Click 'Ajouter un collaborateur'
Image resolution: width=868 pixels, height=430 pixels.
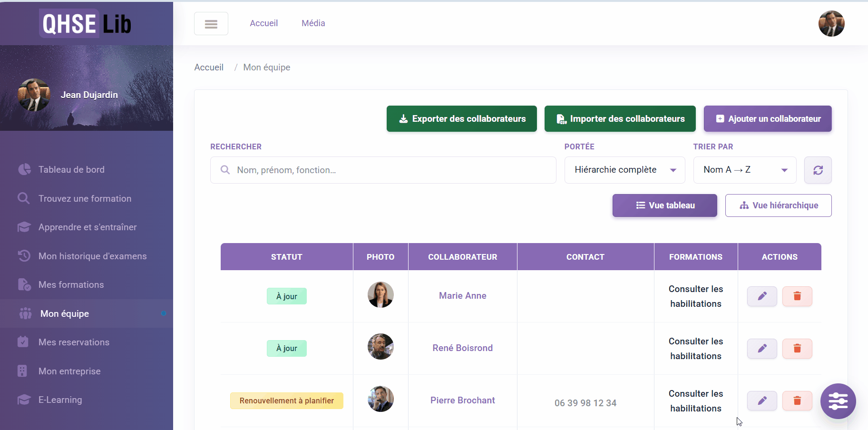[767, 118]
